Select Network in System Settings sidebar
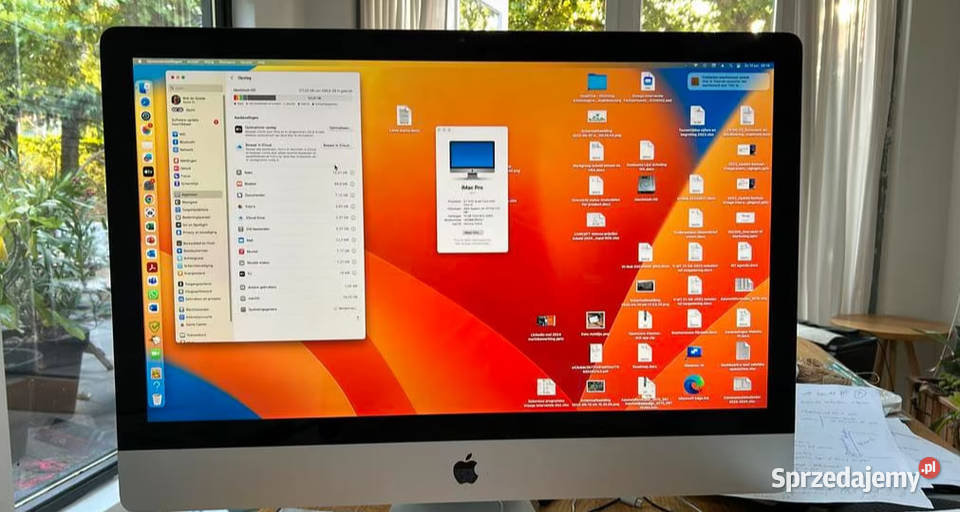Image resolution: width=960 pixels, height=512 pixels. (x=183, y=149)
